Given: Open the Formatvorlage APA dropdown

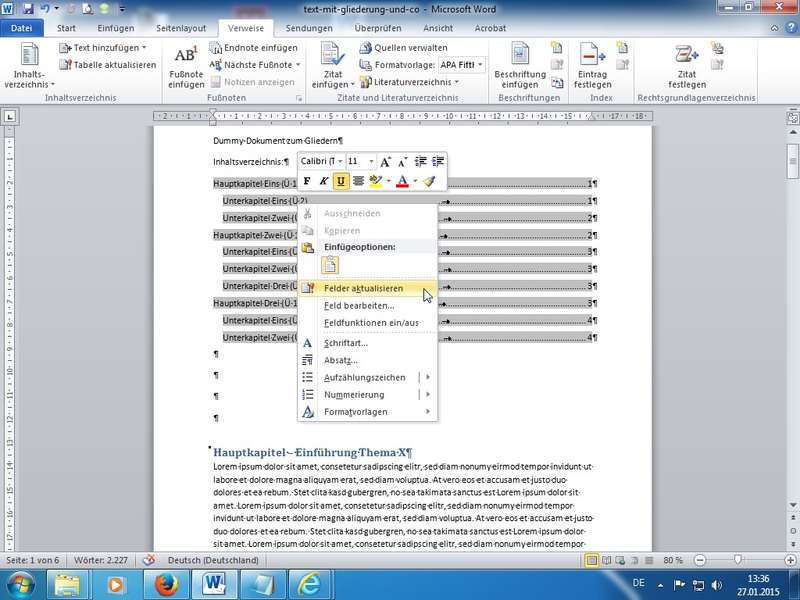Looking at the screenshot, I should click(x=481, y=65).
